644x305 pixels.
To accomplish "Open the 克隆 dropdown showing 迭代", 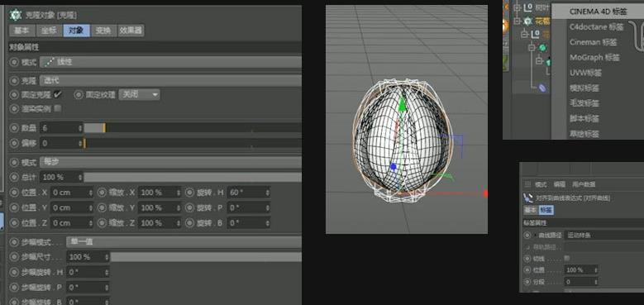I will pyautogui.click(x=170, y=80).
